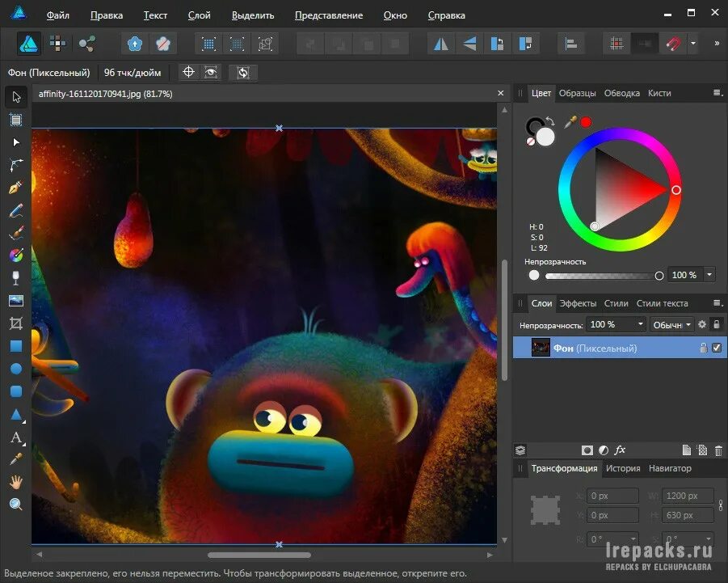The width and height of the screenshot is (728, 583).
Task: Select the Corner tool
Action: pyautogui.click(x=16, y=165)
